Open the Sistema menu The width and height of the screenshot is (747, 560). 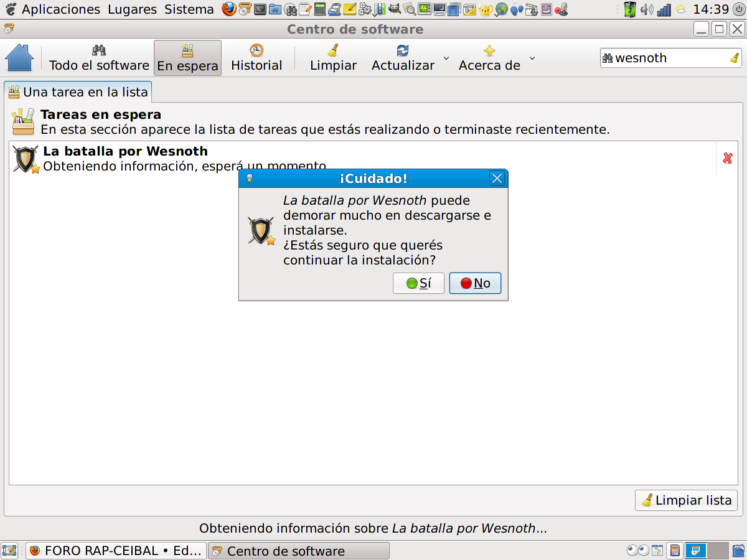tap(189, 9)
